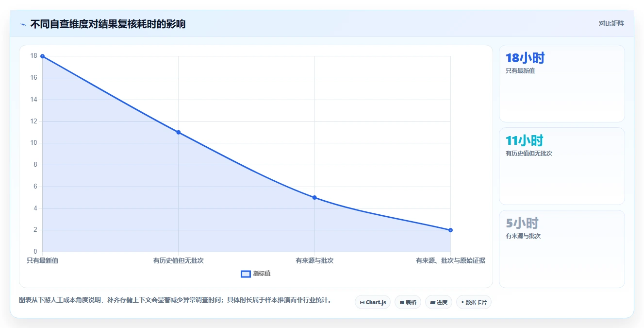Click the caption 有来源与批次 in the third card
The image size is (644, 328).
click(x=523, y=236)
